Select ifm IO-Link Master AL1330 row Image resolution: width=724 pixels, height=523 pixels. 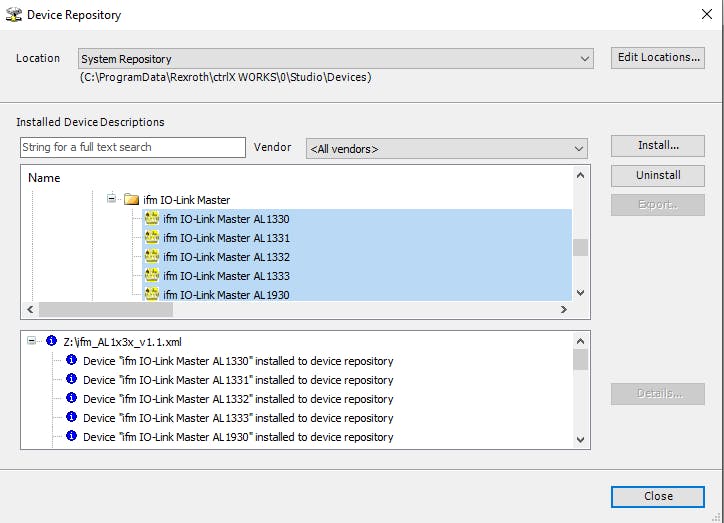(357, 219)
